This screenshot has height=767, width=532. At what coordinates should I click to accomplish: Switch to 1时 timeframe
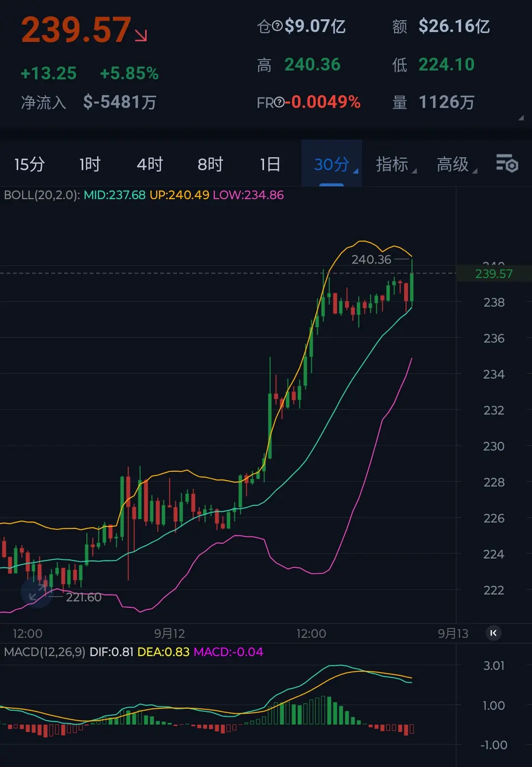click(90, 164)
